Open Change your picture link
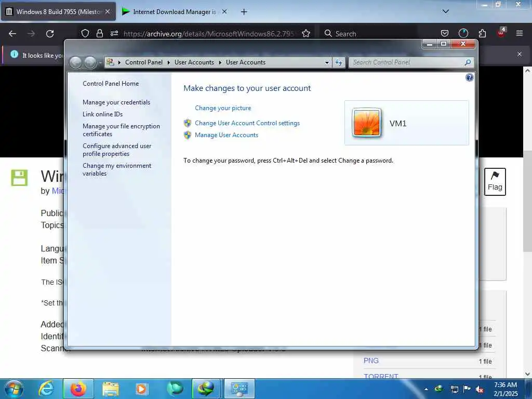This screenshot has width=532, height=399. (x=223, y=108)
